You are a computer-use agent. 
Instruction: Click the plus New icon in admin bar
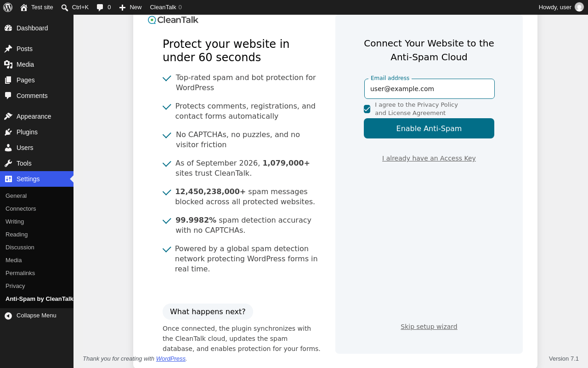(x=122, y=7)
